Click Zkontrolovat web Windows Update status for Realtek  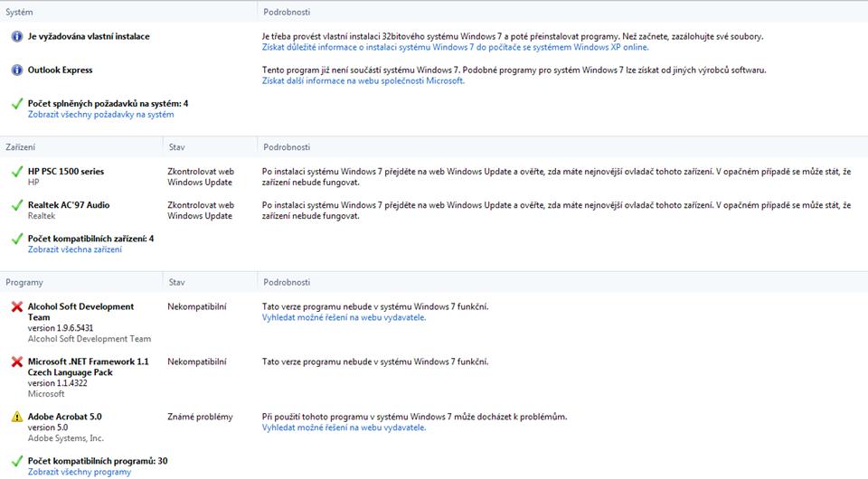pyautogui.click(x=201, y=211)
